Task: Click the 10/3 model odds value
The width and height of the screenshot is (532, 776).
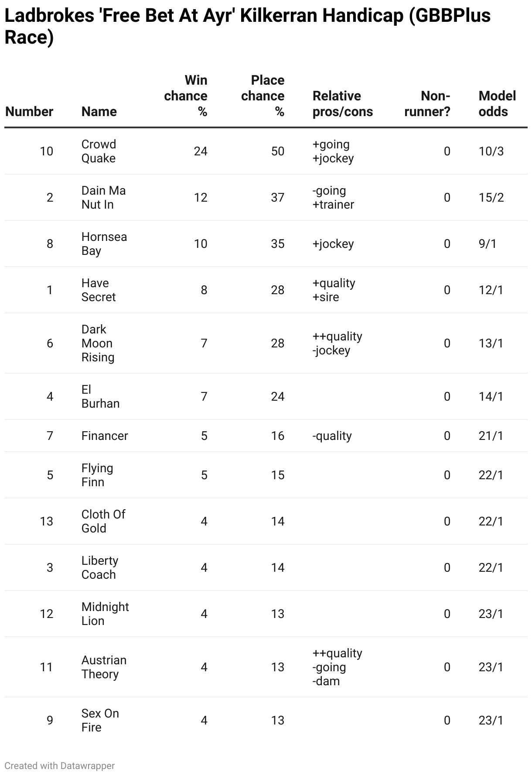Action: [x=491, y=151]
